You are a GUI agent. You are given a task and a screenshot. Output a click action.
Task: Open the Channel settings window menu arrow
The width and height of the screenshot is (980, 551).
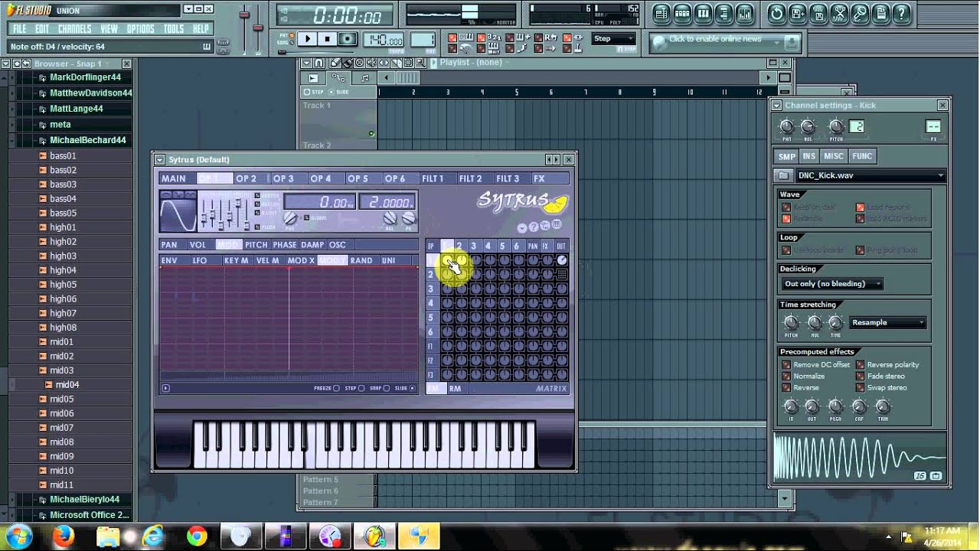pos(776,106)
